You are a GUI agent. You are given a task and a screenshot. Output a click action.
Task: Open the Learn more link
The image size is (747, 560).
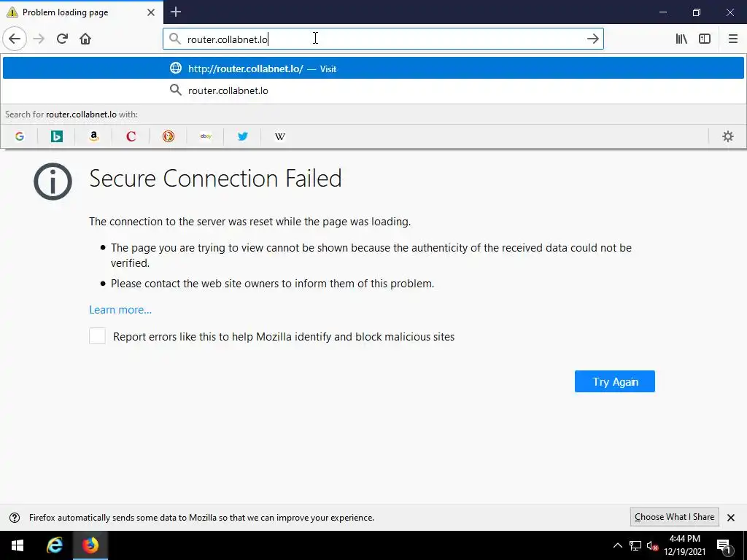[x=120, y=310]
